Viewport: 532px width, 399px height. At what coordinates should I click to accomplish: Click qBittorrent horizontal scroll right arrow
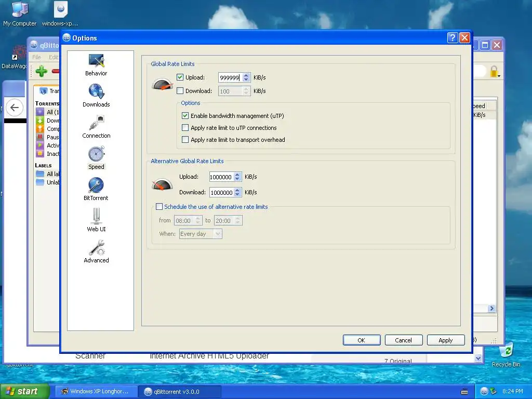(491, 309)
